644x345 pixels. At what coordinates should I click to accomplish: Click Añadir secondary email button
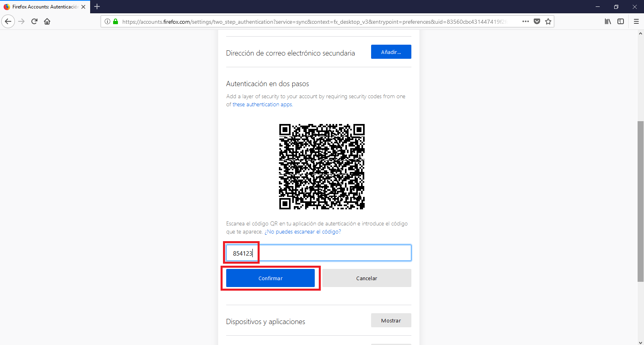click(x=391, y=52)
